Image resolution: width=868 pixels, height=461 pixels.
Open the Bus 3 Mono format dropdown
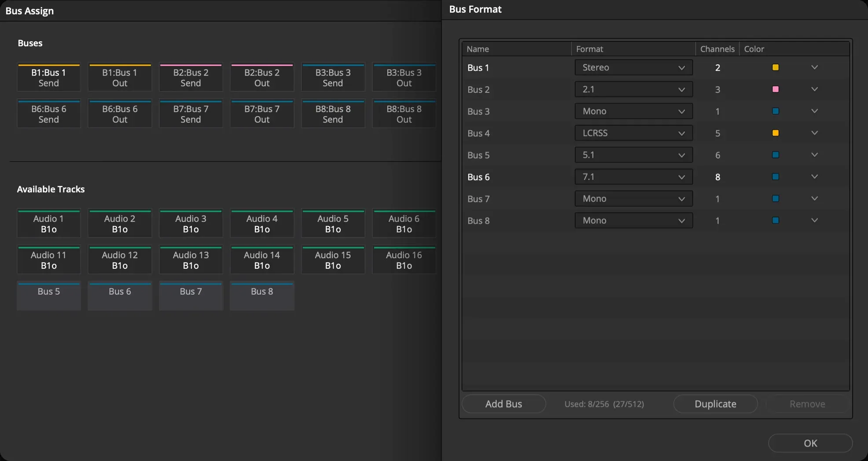point(633,111)
